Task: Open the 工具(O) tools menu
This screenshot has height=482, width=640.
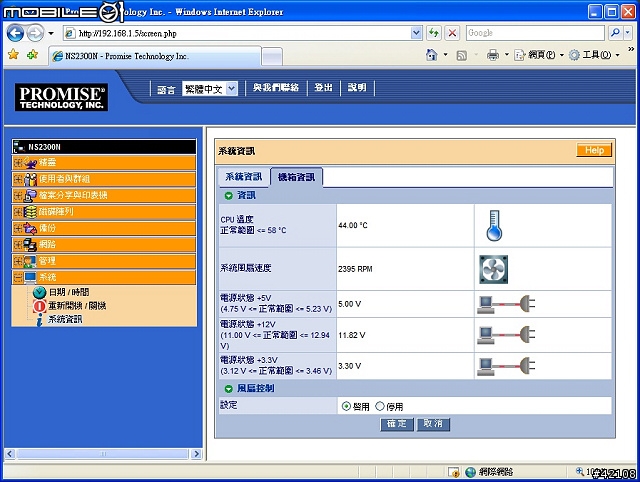Action: click(594, 55)
